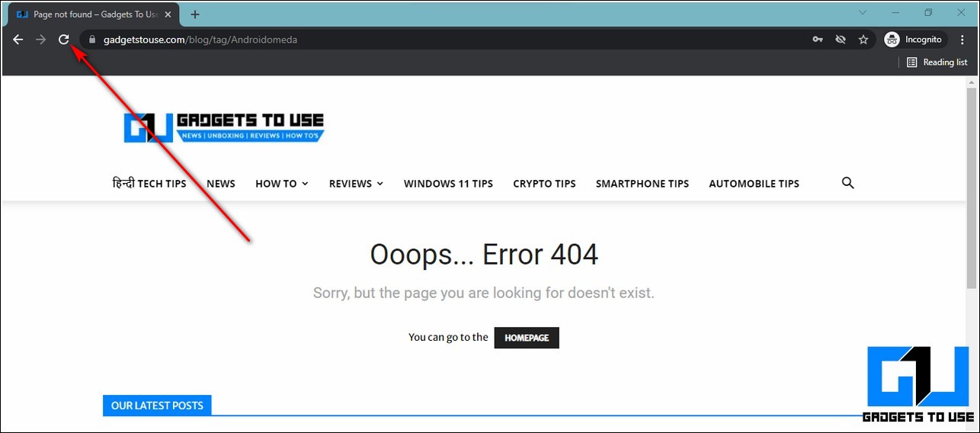
Task: Bookmark this page with the star icon
Action: [x=863, y=40]
